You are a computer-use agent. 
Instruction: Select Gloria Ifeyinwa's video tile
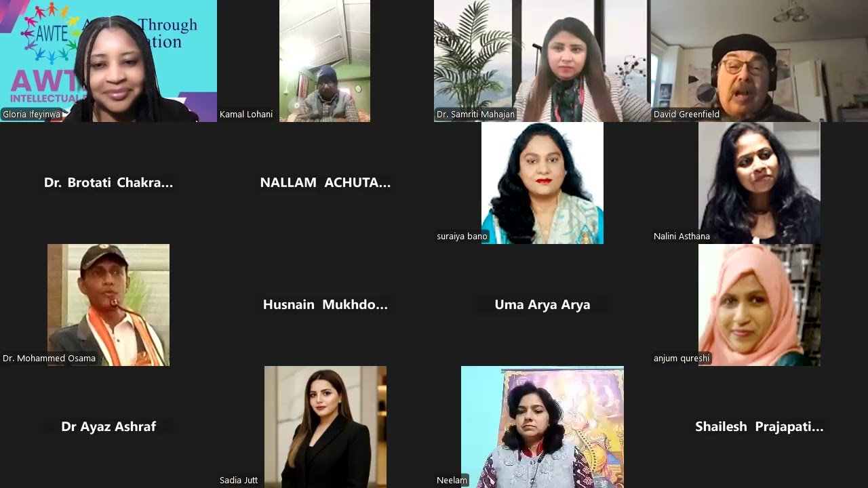coord(108,61)
